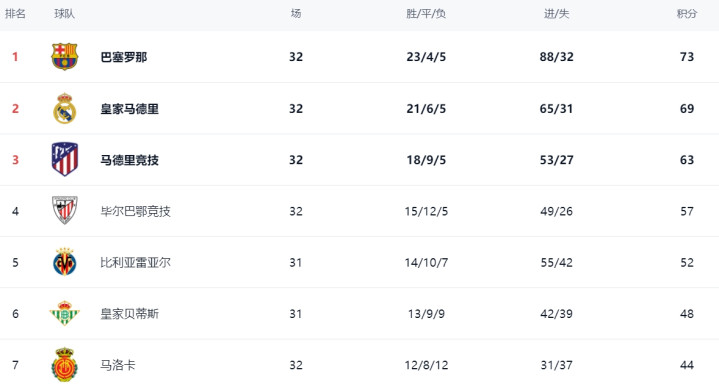The width and height of the screenshot is (719, 390).
Task: Open the 比利亚雷亚尔 team link
Action: pyautogui.click(x=136, y=263)
